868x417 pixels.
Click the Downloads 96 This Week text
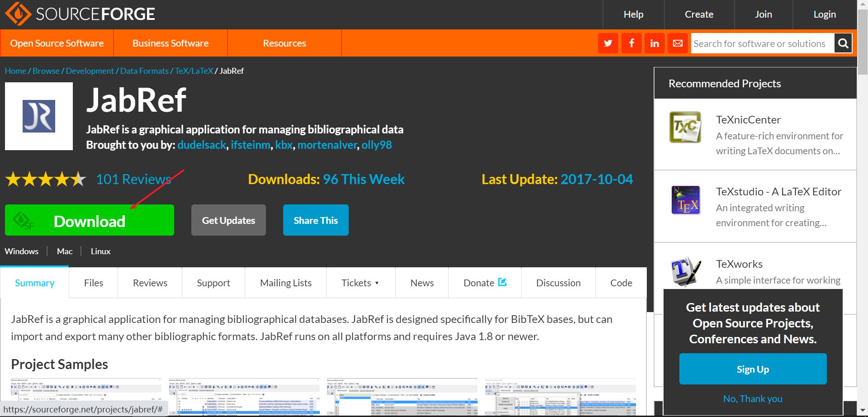pyautogui.click(x=326, y=180)
